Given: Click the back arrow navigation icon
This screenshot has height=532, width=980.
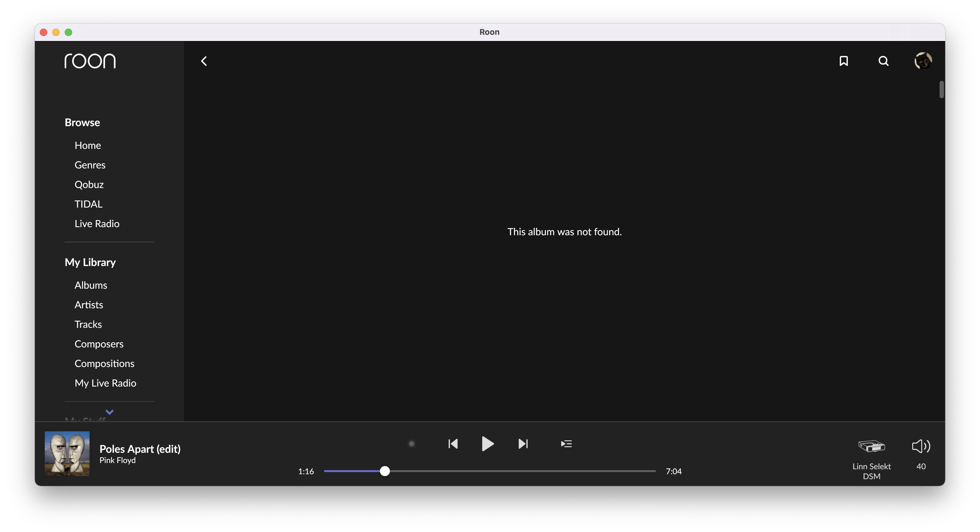Looking at the screenshot, I should coord(204,61).
